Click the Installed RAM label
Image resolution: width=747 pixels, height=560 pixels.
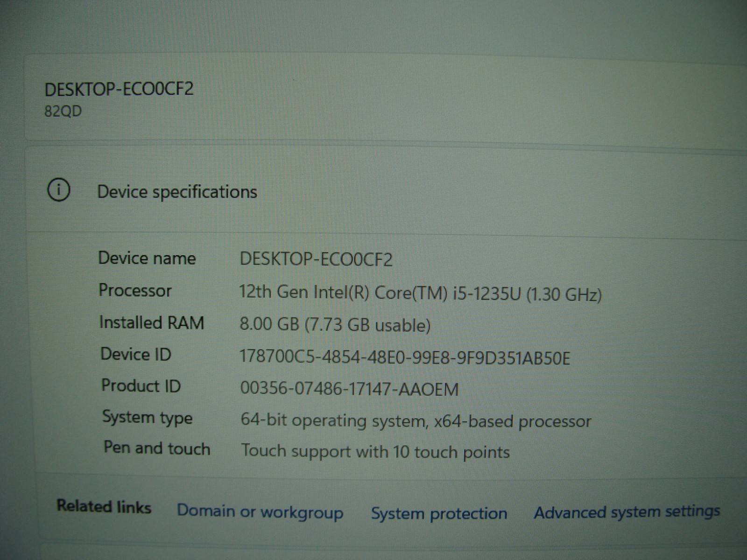[x=152, y=322]
